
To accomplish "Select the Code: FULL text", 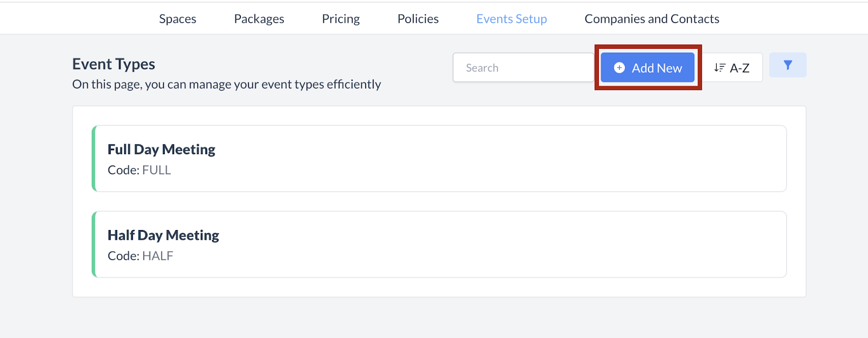I will [x=139, y=170].
